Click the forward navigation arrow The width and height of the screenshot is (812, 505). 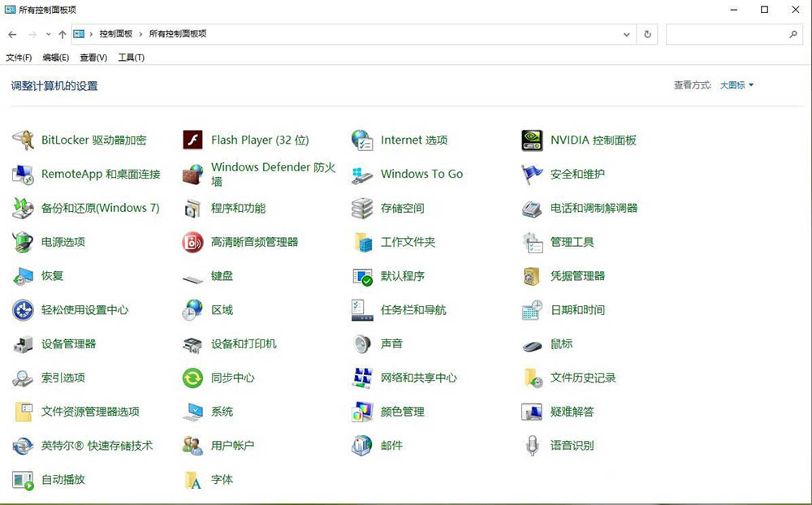32,34
